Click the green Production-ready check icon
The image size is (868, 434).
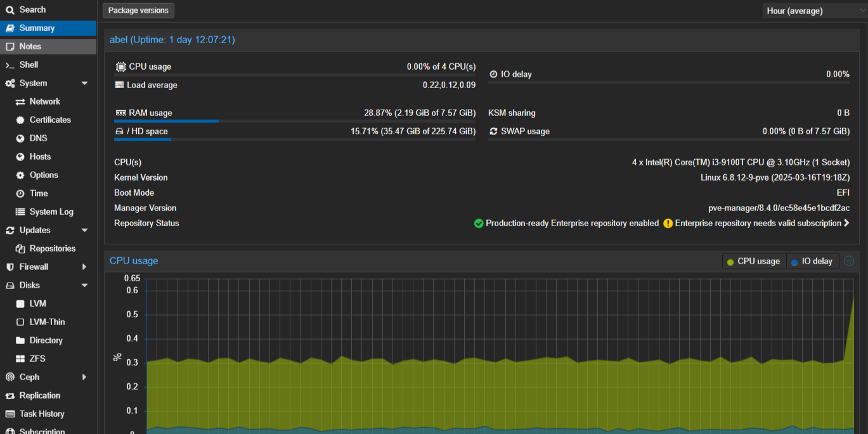(x=479, y=223)
